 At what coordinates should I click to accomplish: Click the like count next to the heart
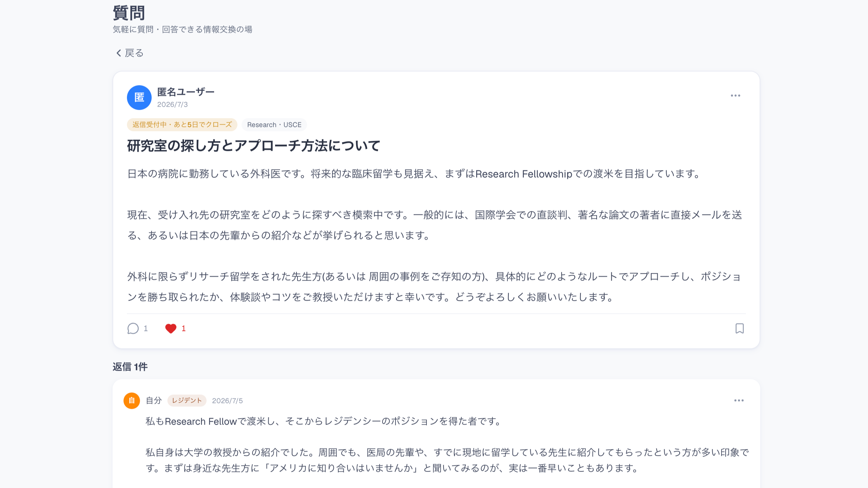point(184,329)
